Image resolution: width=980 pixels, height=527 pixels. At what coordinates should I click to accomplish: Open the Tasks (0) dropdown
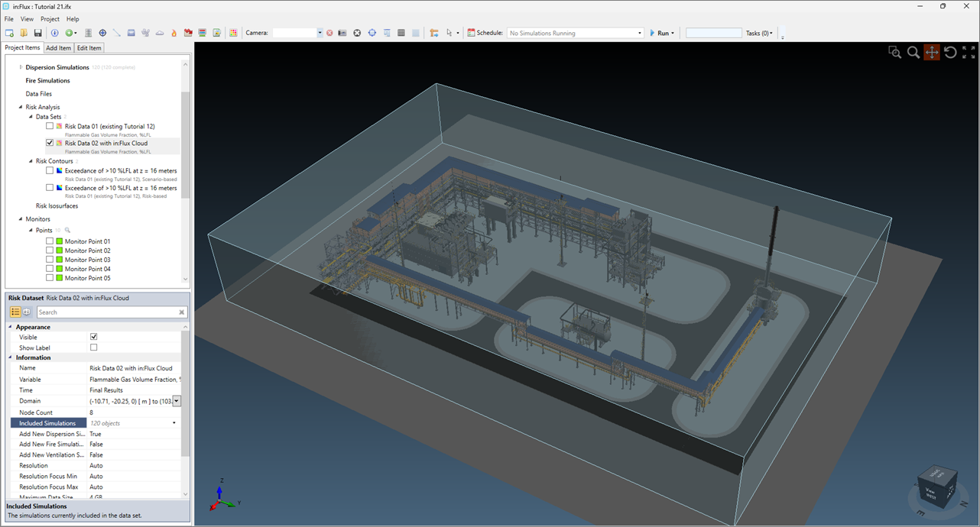(759, 33)
